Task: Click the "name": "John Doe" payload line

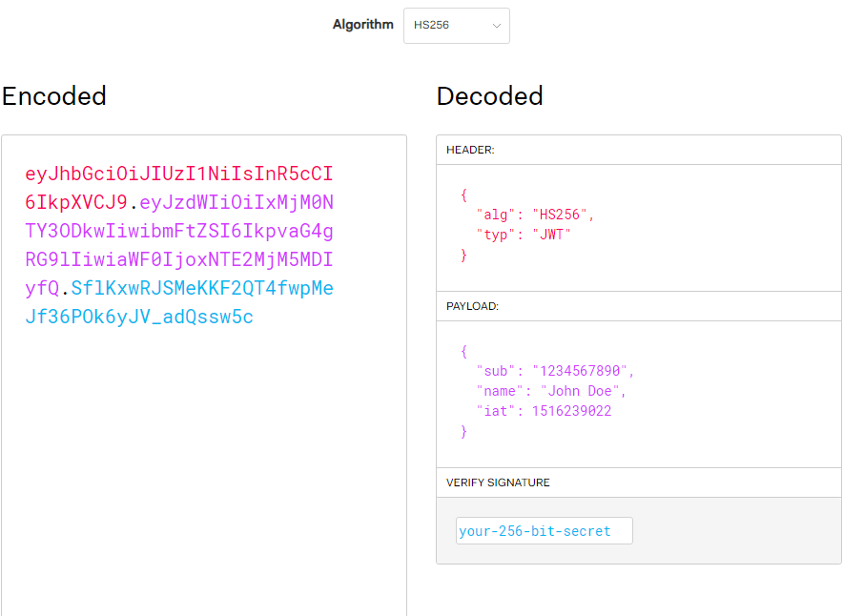Action: click(x=551, y=391)
